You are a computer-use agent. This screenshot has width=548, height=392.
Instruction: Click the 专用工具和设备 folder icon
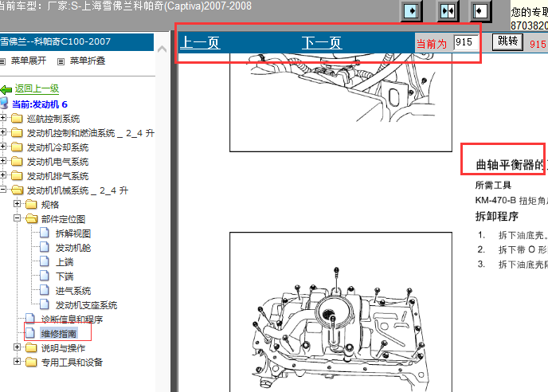(31, 362)
